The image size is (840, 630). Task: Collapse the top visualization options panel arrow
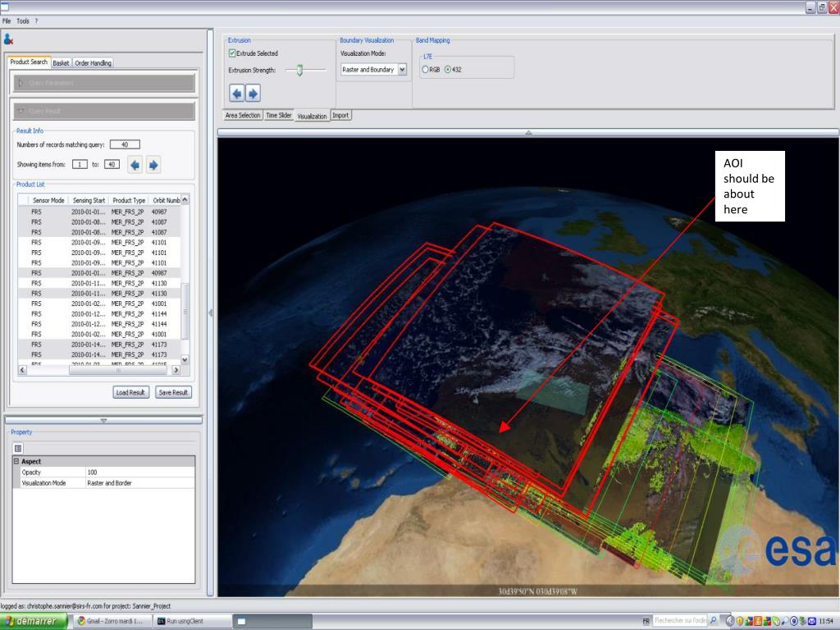[x=528, y=132]
